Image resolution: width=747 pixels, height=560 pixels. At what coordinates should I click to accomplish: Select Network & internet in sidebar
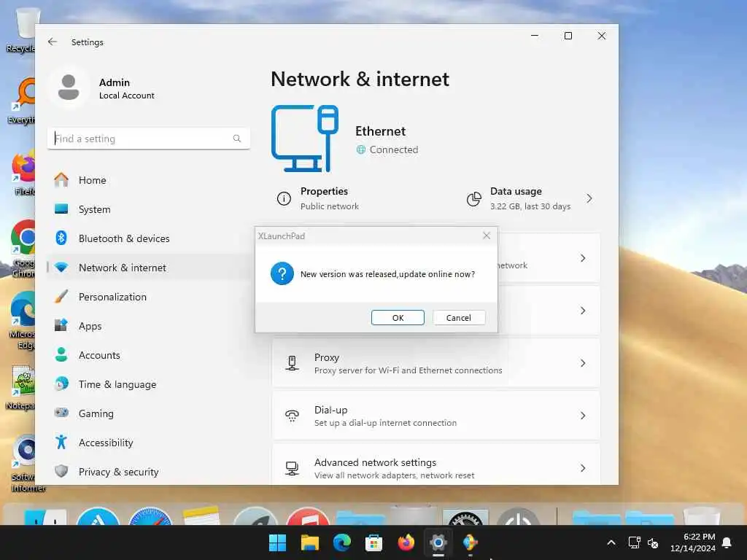pyautogui.click(x=149, y=268)
